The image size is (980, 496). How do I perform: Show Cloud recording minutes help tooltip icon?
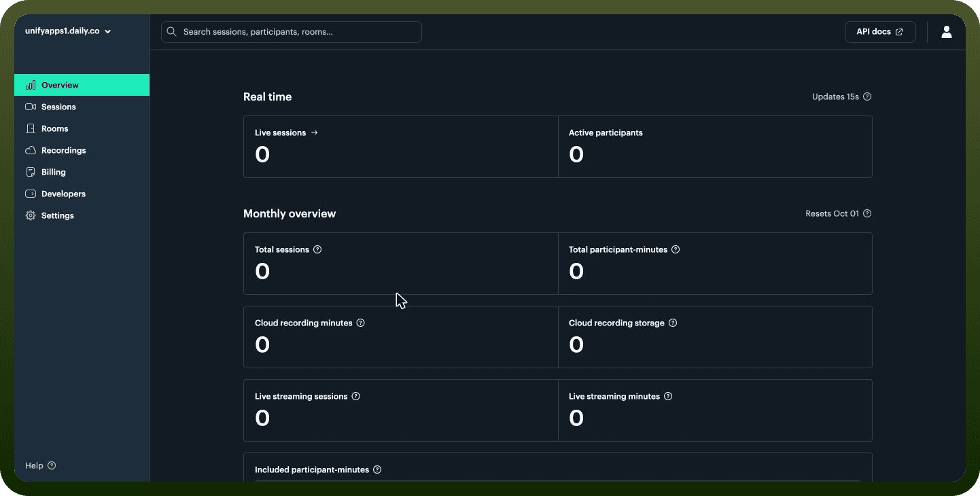361,323
